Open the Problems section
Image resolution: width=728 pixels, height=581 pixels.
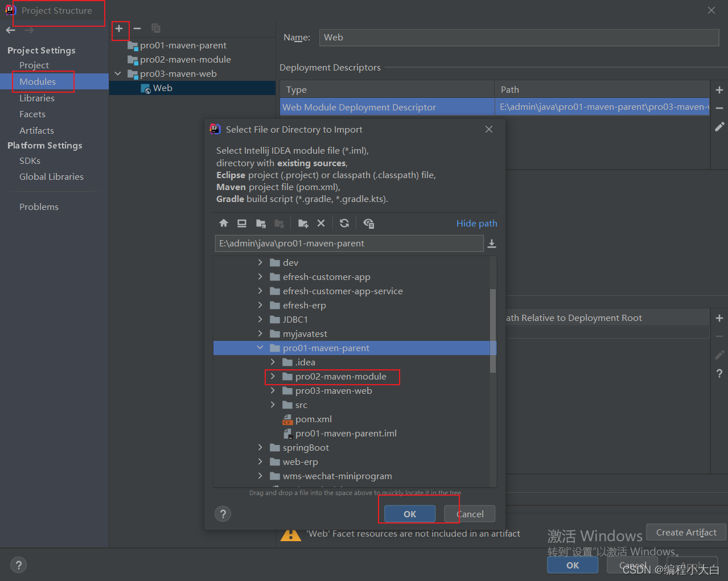pyautogui.click(x=39, y=207)
